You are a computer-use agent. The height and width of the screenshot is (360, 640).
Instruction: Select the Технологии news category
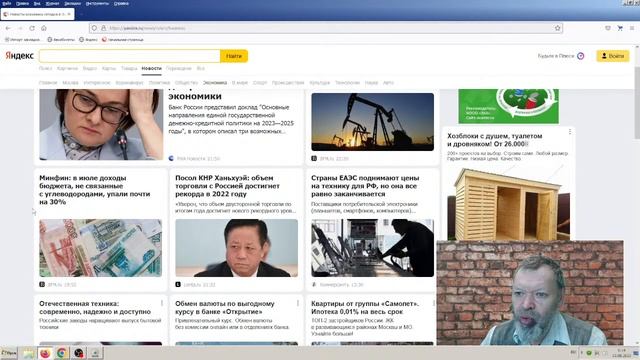click(347, 83)
